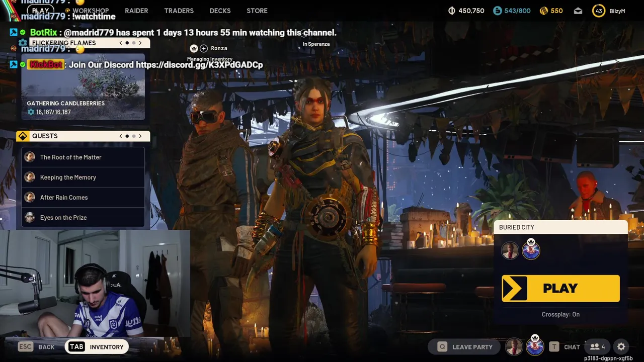Image resolution: width=644 pixels, height=362 pixels.
Task: Click the Buried City map header
Action: point(560,227)
